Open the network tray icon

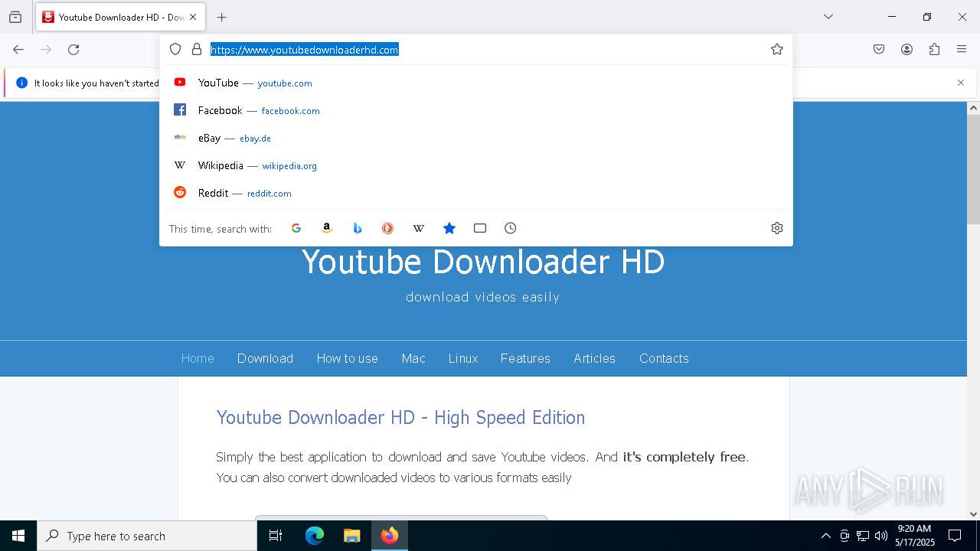tap(863, 536)
